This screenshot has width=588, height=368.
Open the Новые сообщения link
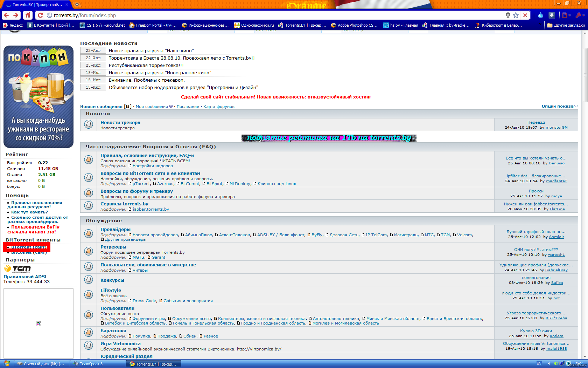(101, 107)
